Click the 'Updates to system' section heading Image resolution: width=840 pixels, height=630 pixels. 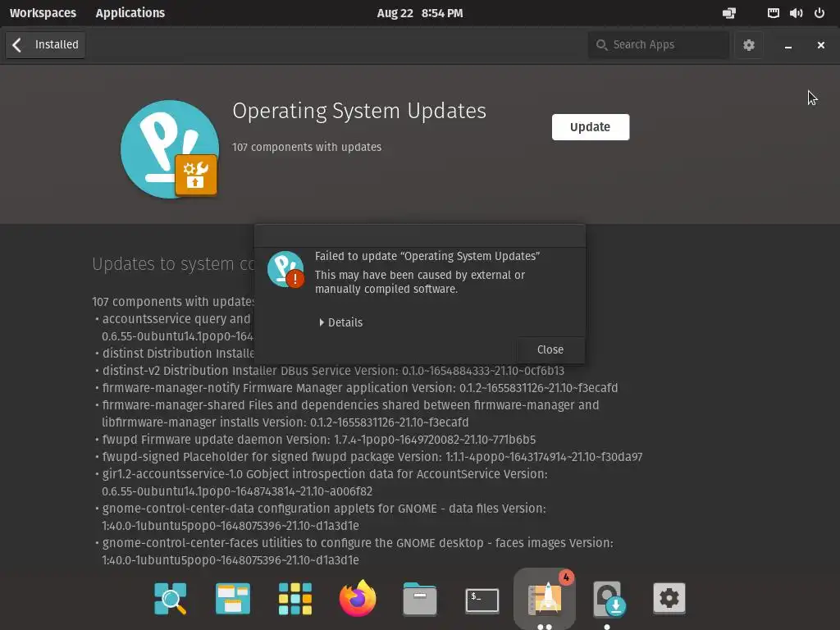pyautogui.click(x=173, y=263)
